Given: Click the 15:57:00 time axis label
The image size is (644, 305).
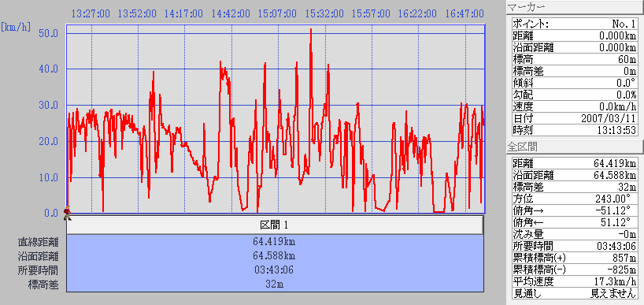Looking at the screenshot, I should (372, 13).
